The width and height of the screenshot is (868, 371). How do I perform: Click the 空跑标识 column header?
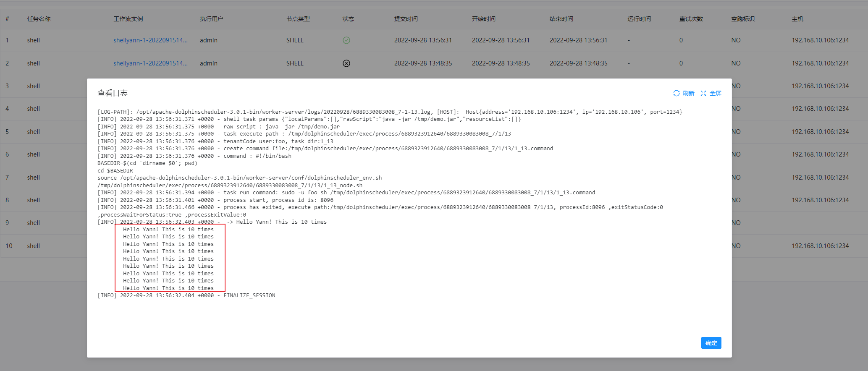[x=743, y=19]
